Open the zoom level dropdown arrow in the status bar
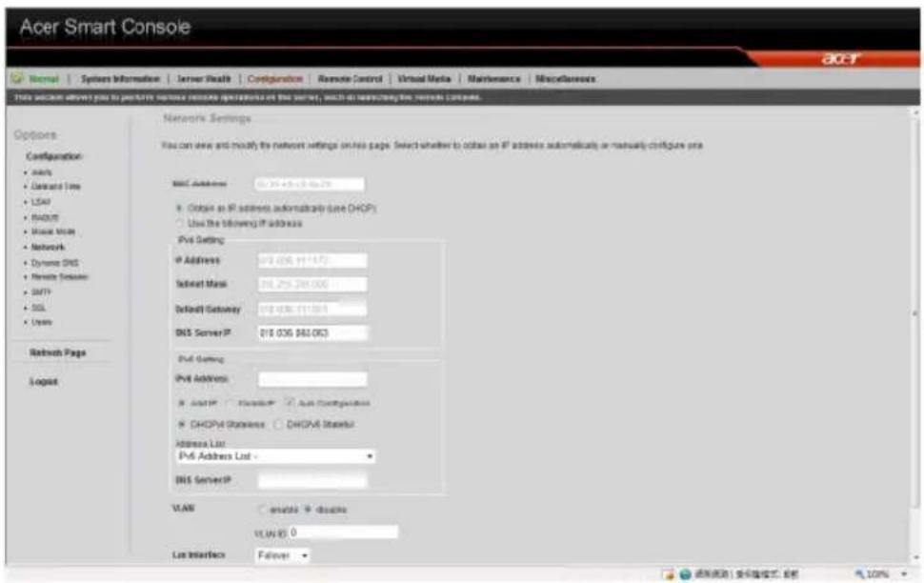 (x=904, y=574)
